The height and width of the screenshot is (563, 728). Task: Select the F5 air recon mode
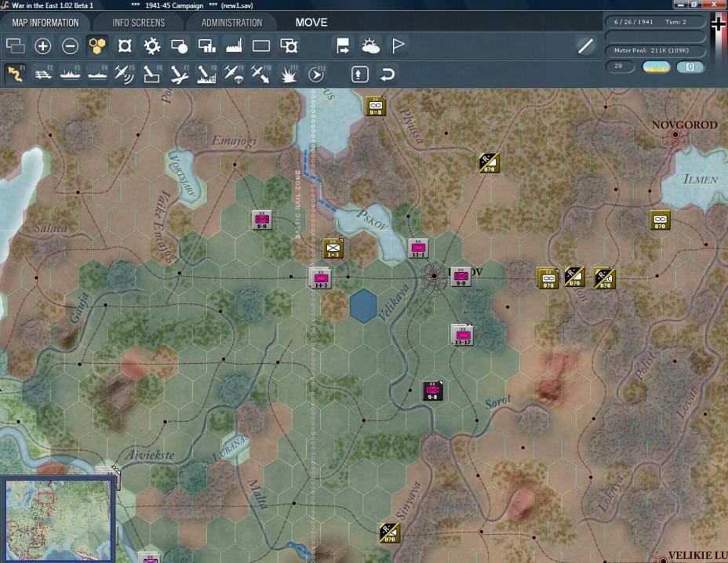125,74
